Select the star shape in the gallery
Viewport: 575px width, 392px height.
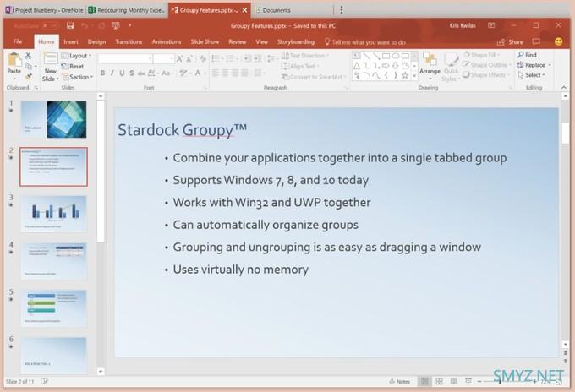(x=405, y=75)
